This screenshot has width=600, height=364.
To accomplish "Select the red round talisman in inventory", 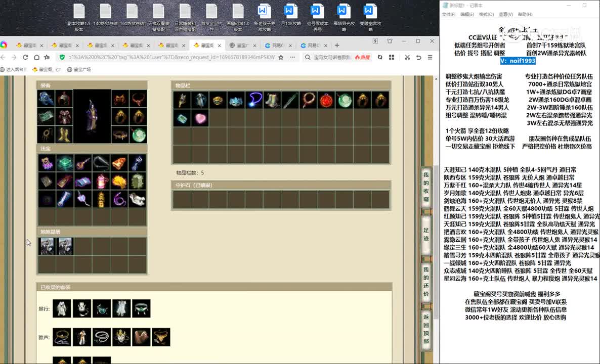I will click(x=326, y=100).
